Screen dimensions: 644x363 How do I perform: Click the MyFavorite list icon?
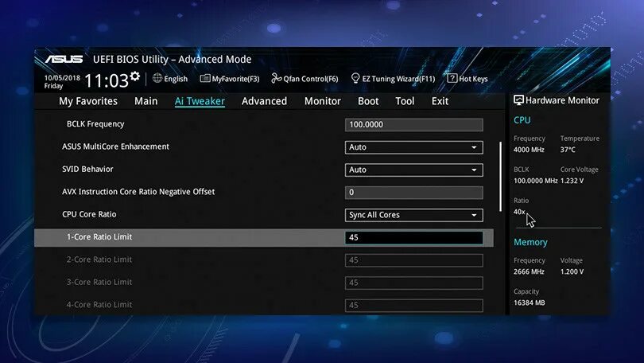[x=205, y=78]
